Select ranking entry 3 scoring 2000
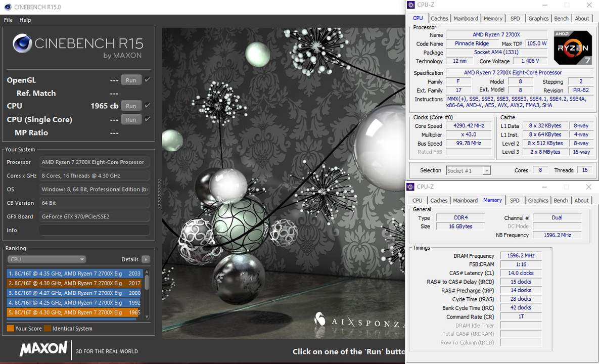 pos(74,293)
